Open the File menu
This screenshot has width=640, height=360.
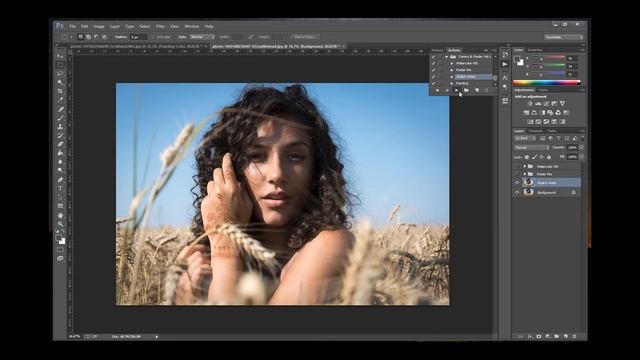[x=73, y=26]
